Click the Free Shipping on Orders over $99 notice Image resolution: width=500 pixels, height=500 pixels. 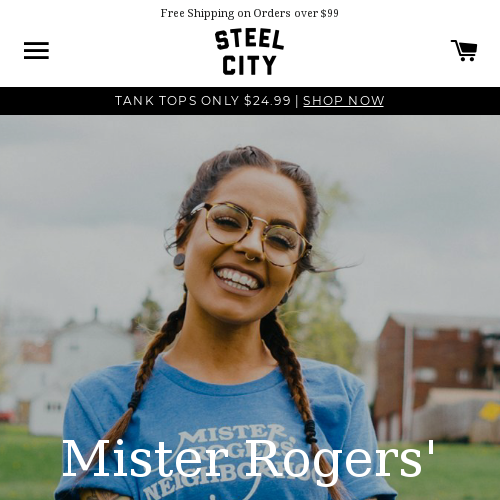tap(250, 13)
